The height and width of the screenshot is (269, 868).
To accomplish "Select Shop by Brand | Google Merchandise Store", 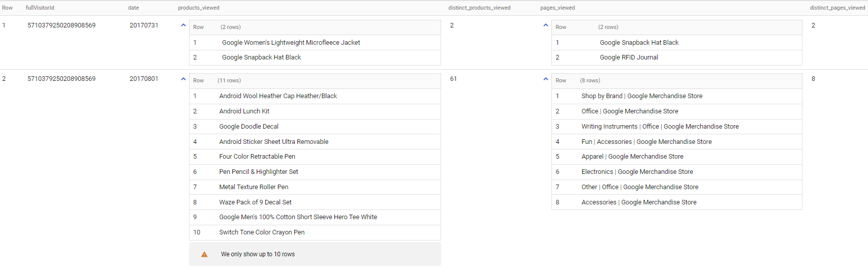I will click(x=642, y=96).
